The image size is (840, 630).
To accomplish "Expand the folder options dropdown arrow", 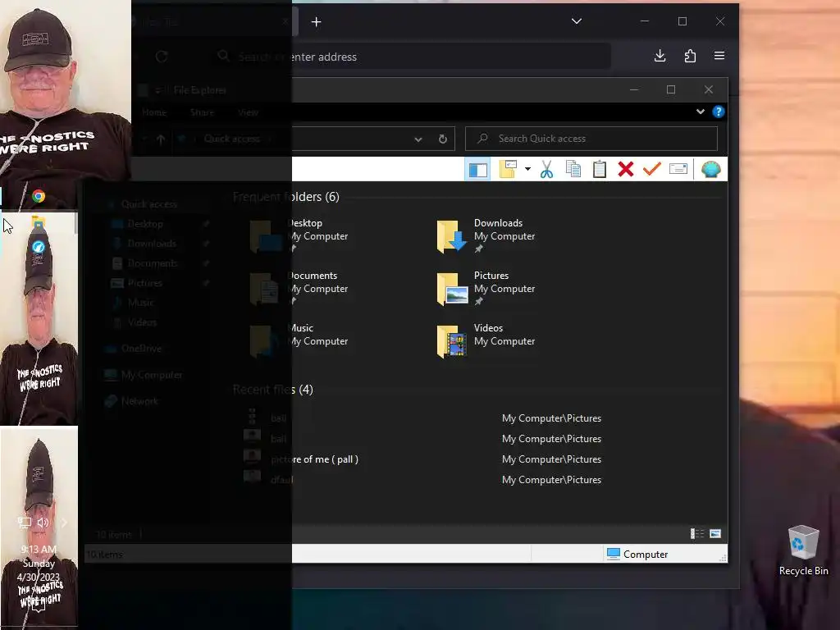I will coord(527,169).
